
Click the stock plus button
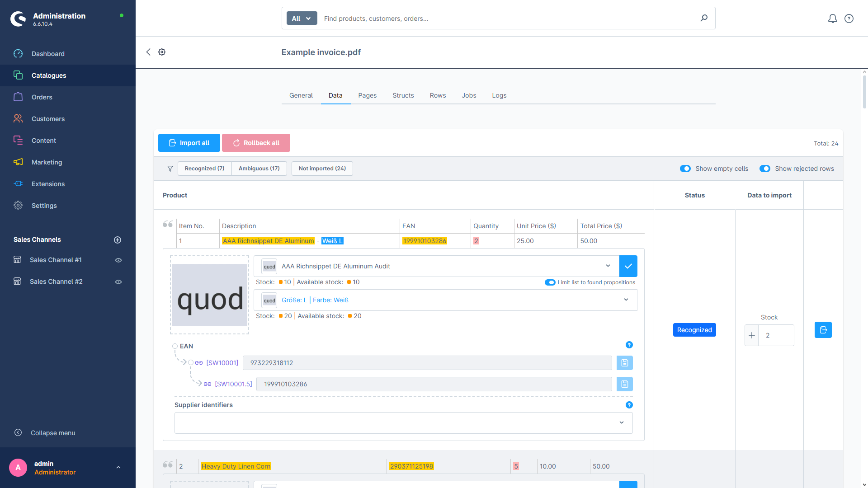pos(752,335)
